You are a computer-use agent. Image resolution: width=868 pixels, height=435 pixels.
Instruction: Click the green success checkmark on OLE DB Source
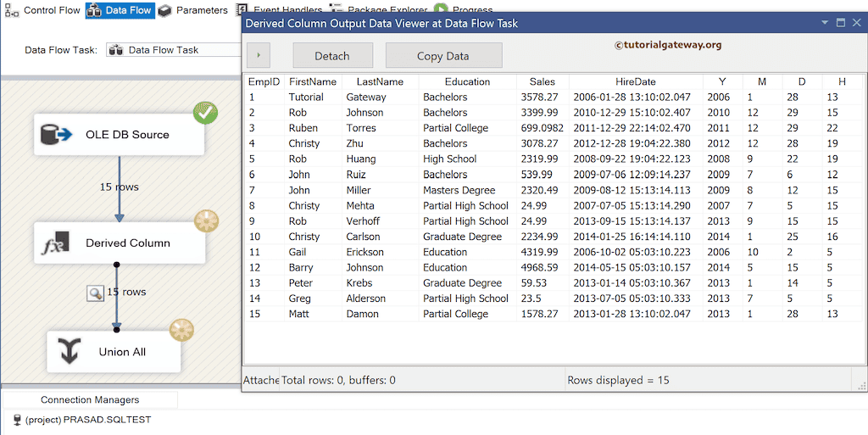pos(205,112)
